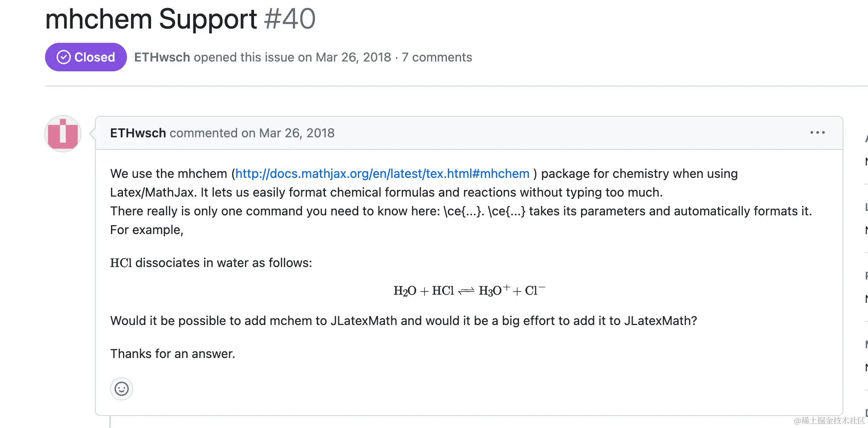Add a reaction with the smiley icon

[122, 389]
